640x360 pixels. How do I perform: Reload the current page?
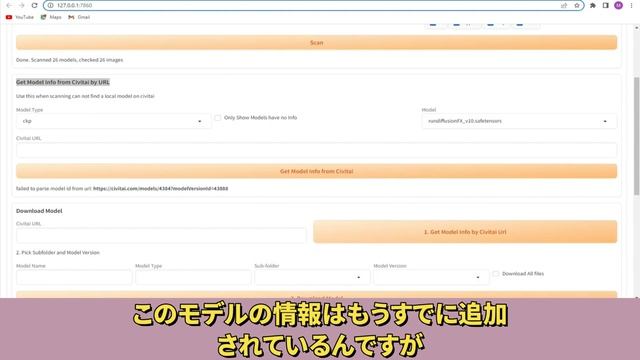(x=34, y=5)
